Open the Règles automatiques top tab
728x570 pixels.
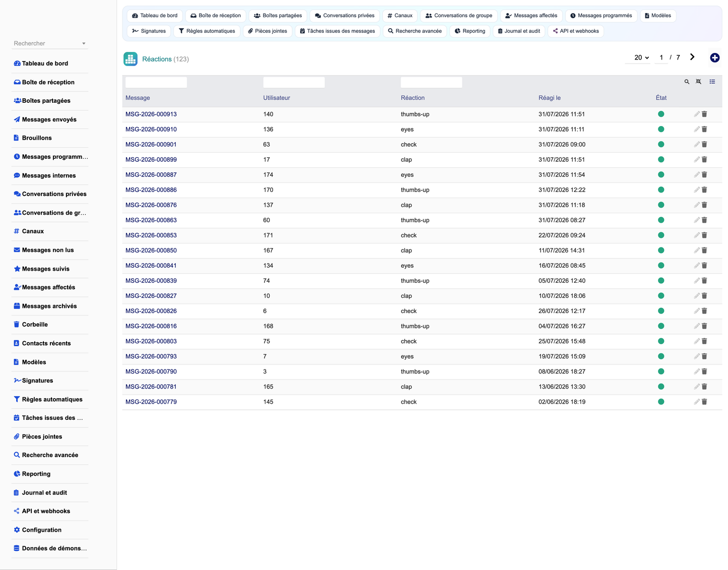(x=207, y=31)
